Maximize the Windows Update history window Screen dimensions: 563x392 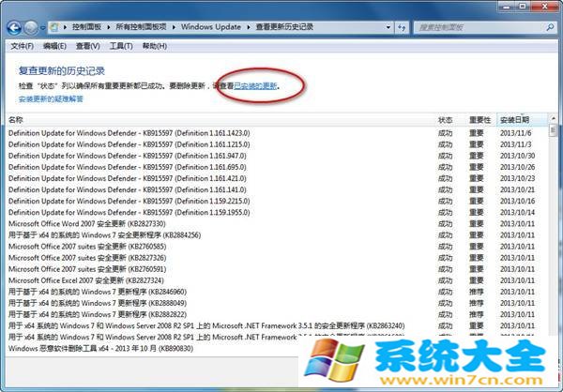pyautogui.click(x=523, y=6)
